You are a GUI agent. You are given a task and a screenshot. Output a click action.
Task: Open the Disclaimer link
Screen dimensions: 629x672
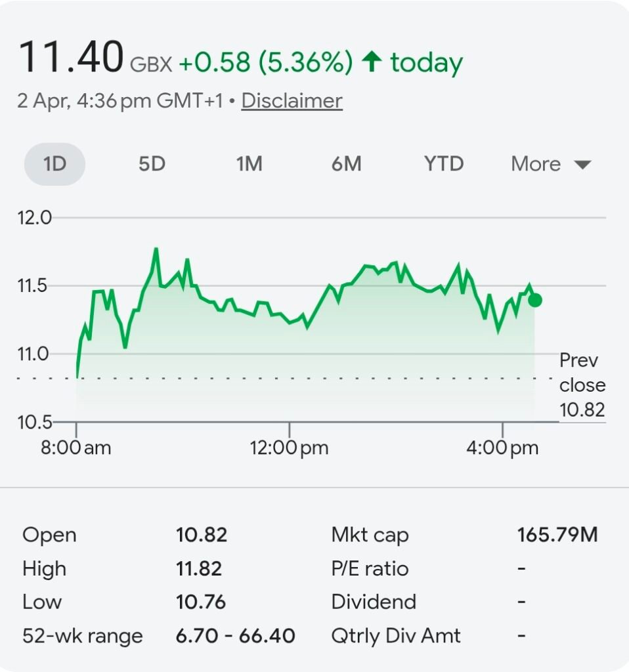pos(292,101)
